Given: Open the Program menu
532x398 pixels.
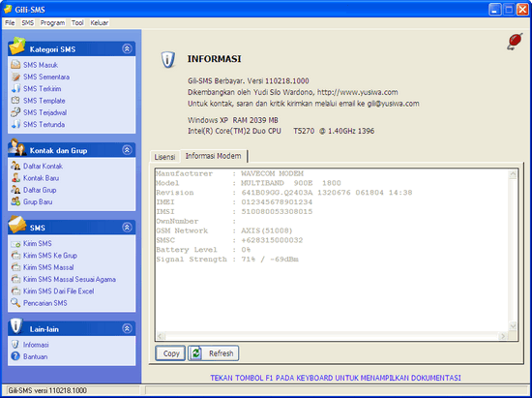Looking at the screenshot, I should click(52, 22).
